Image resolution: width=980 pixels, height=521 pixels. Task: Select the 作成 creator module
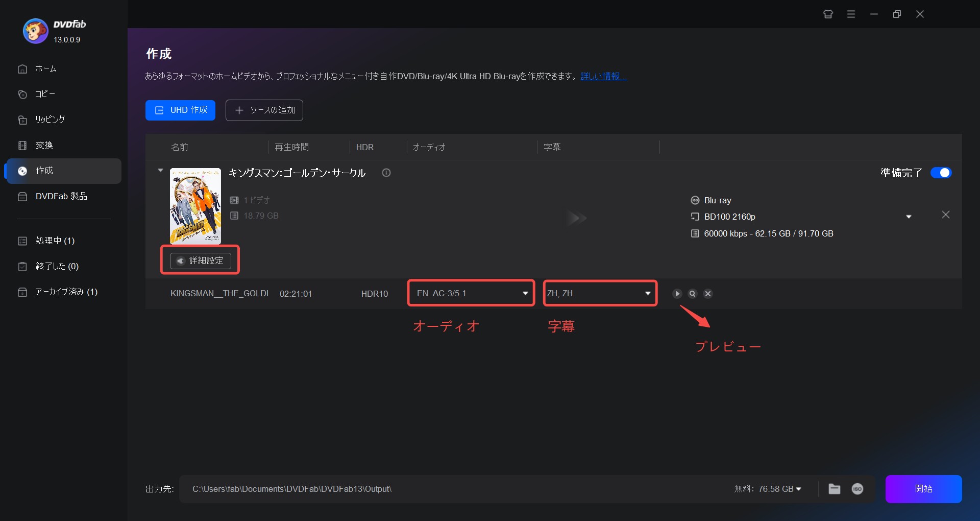click(x=63, y=171)
